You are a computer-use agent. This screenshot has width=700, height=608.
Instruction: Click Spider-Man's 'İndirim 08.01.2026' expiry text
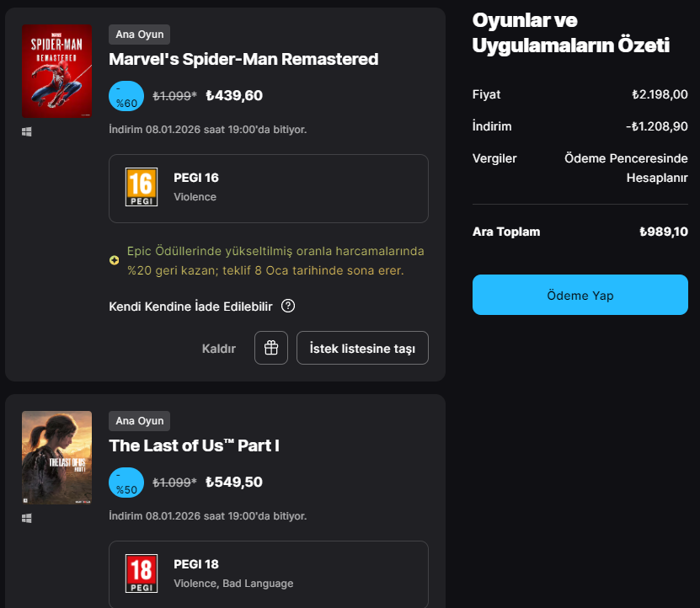207,130
